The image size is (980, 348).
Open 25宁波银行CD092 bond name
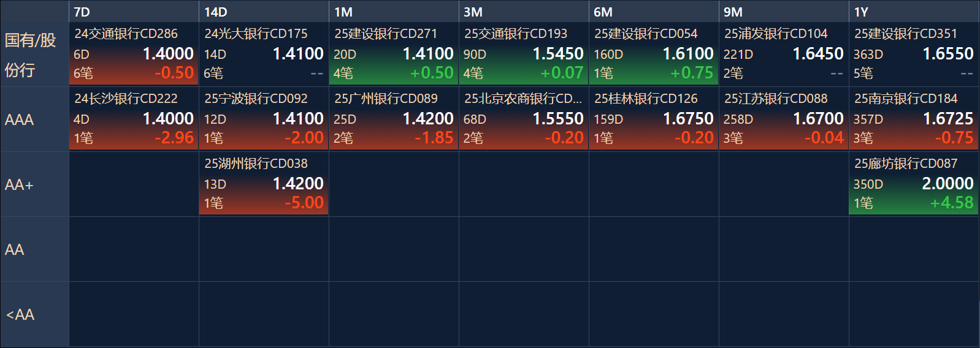(256, 99)
